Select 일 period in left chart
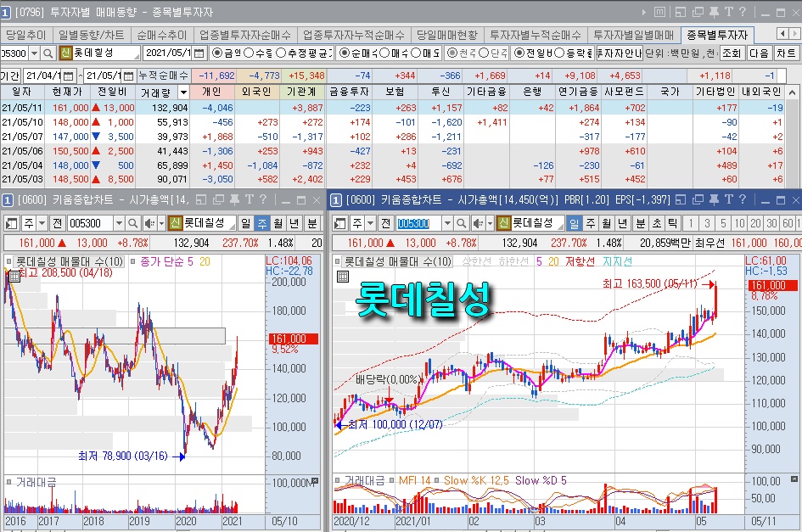 tap(246, 223)
